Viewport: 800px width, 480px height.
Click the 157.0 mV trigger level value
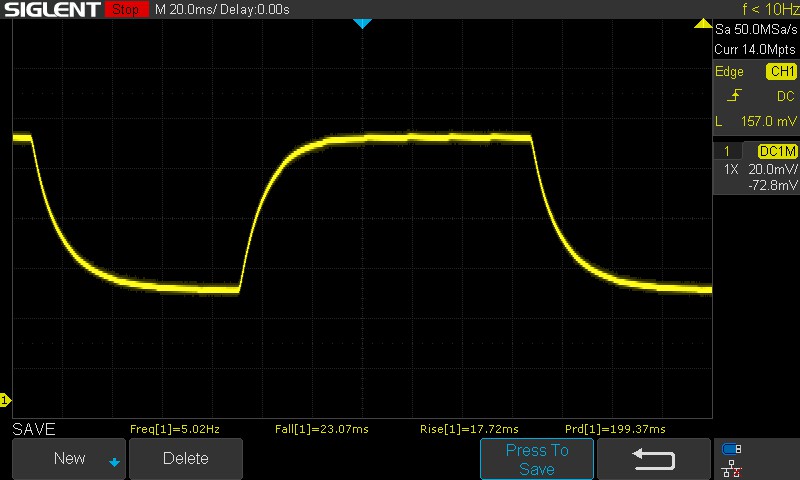pos(768,121)
